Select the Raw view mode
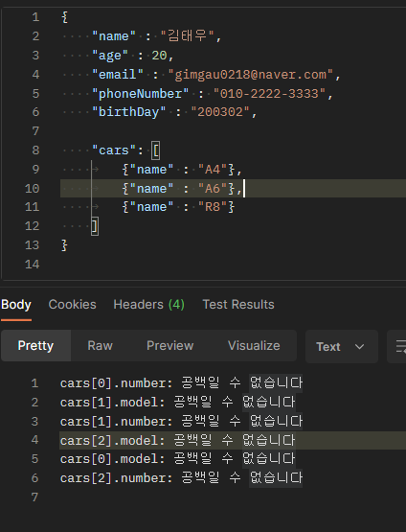The image size is (406, 532). point(100,345)
